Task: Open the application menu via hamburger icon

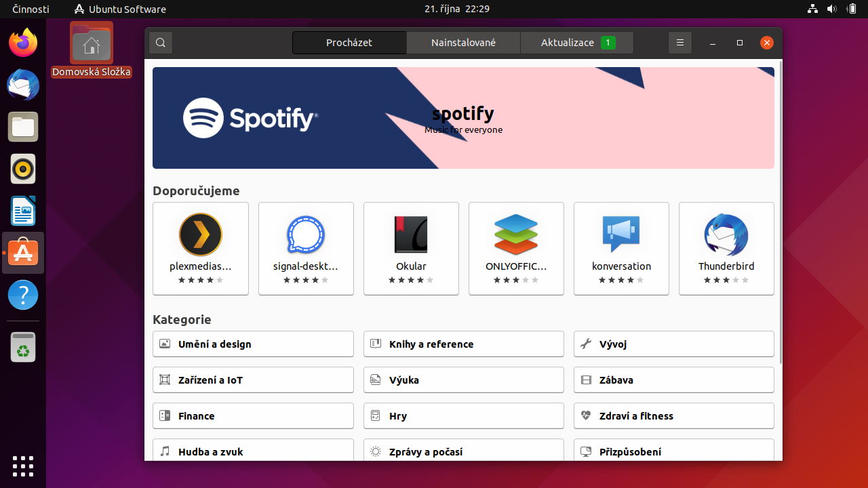Action: coord(680,42)
